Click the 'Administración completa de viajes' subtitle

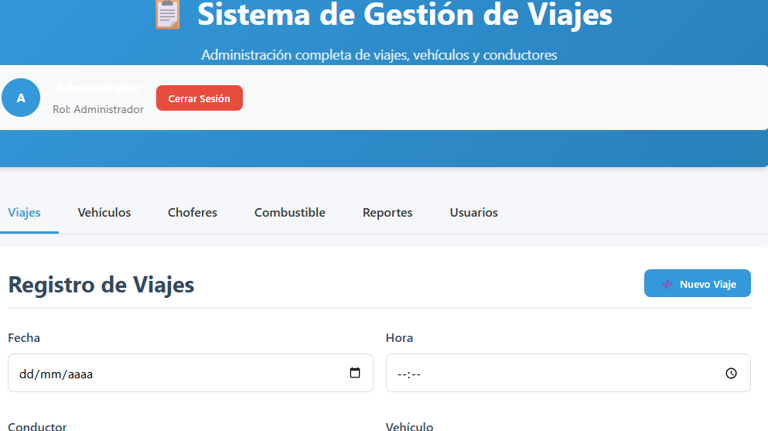pos(379,55)
